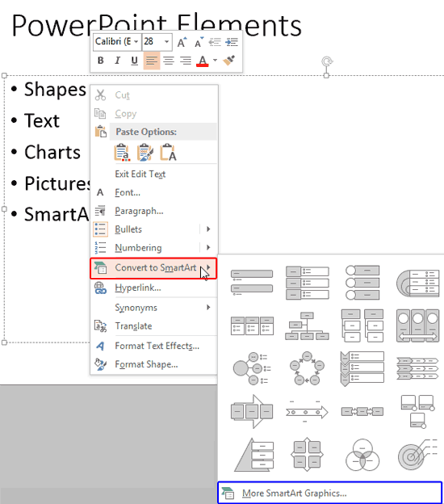Open the font color dropdown arrow

coord(215,60)
